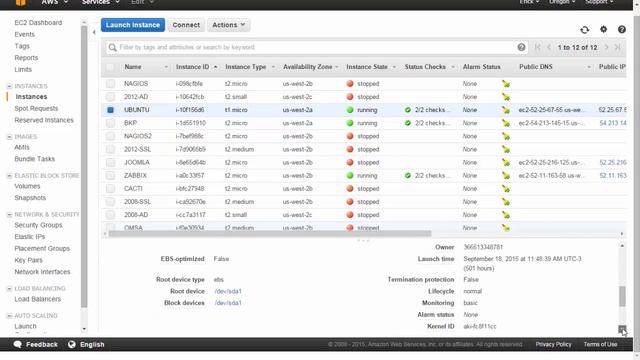
Task: Click the alarm icon for UBUNTU row
Action: coord(506,110)
